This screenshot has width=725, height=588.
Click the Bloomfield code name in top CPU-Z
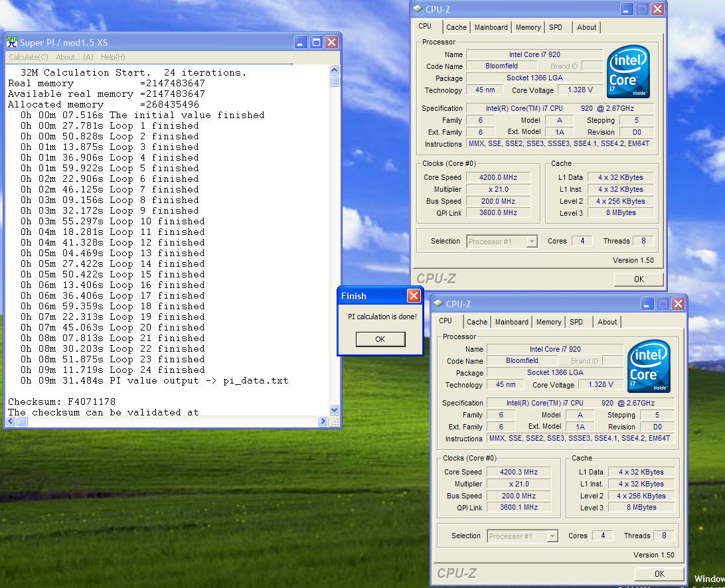[x=502, y=66]
